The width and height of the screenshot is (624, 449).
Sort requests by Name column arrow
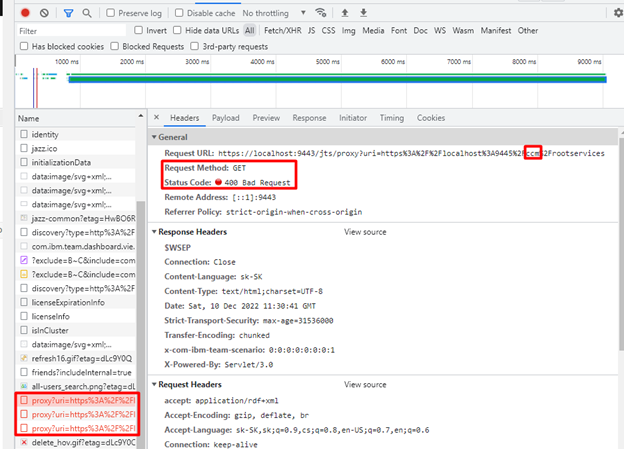(x=140, y=116)
